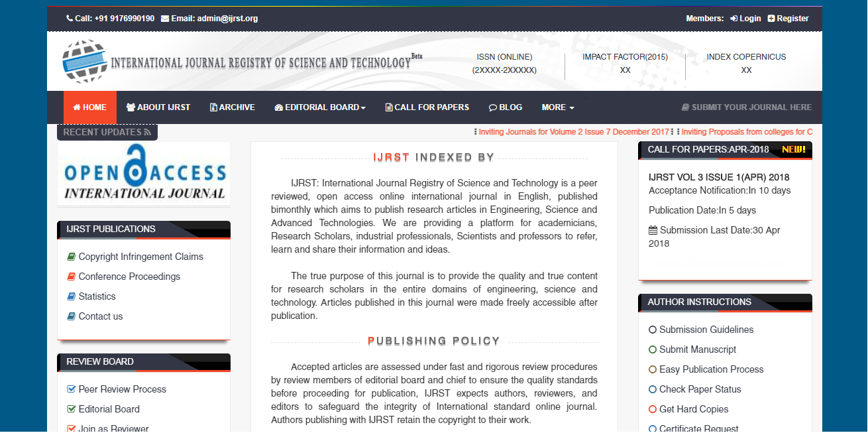Click the email envelope icon in top bar

(x=165, y=19)
